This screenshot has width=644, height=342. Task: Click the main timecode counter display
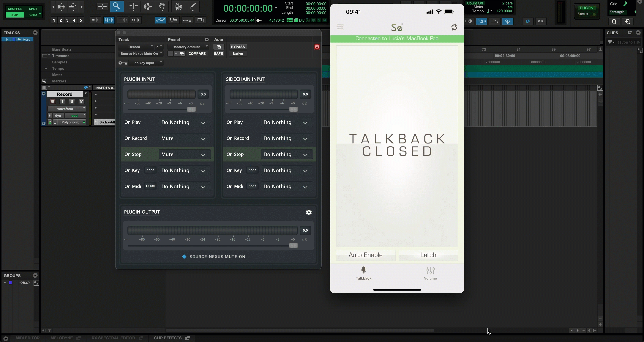tap(247, 9)
